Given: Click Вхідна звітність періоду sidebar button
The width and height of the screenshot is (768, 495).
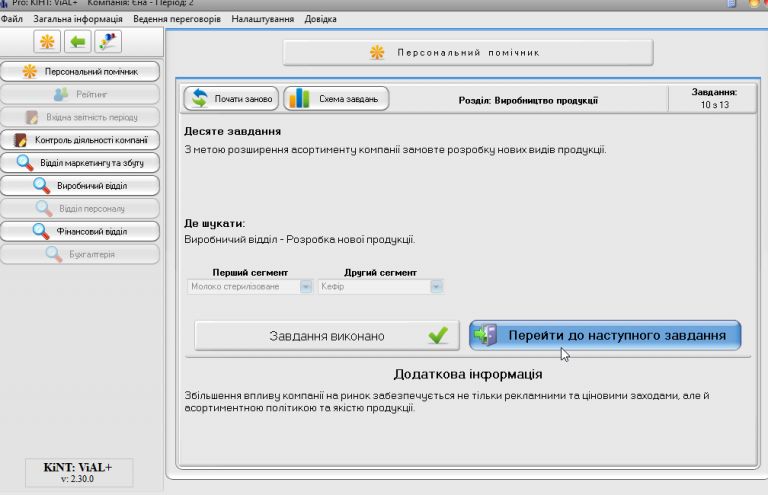Looking at the screenshot, I should coord(80,118).
